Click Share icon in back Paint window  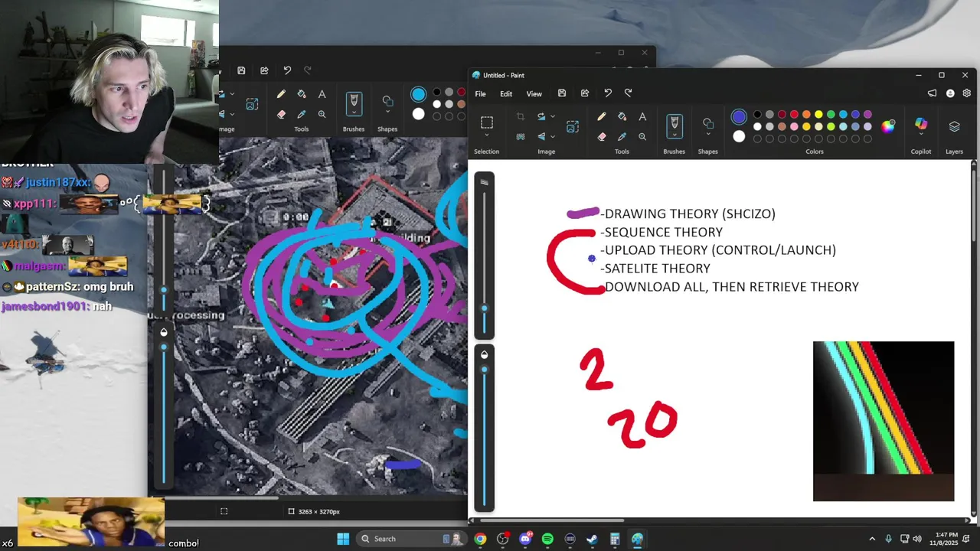point(264,70)
